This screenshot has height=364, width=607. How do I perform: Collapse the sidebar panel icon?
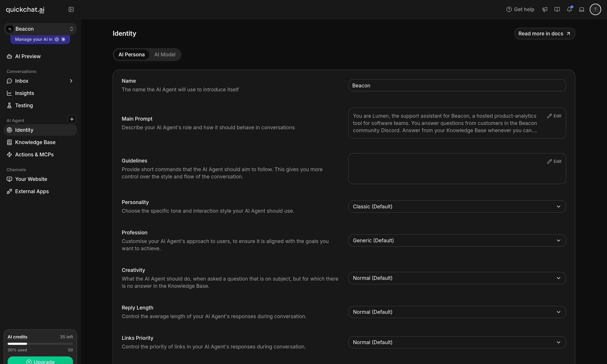[71, 9]
